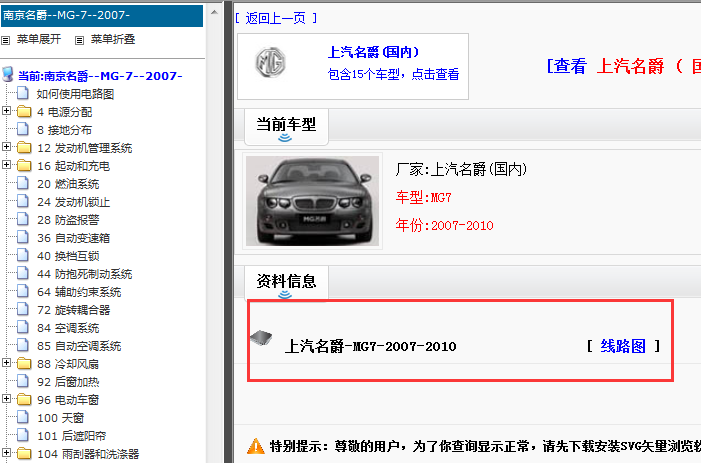Open tree root 当前:南京名爵--MG-7--2007-
Viewport: 701px width, 463px height.
point(100,76)
